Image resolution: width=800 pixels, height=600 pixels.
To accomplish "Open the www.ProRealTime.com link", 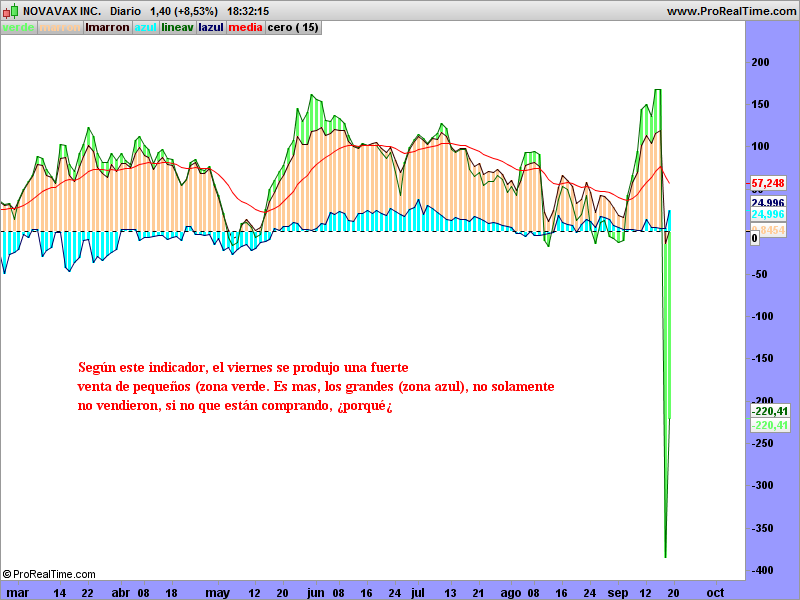I will 730,11.
